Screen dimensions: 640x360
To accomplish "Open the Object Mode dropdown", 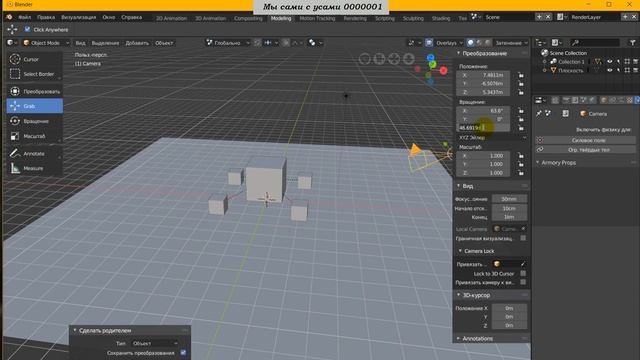I will tap(46, 42).
